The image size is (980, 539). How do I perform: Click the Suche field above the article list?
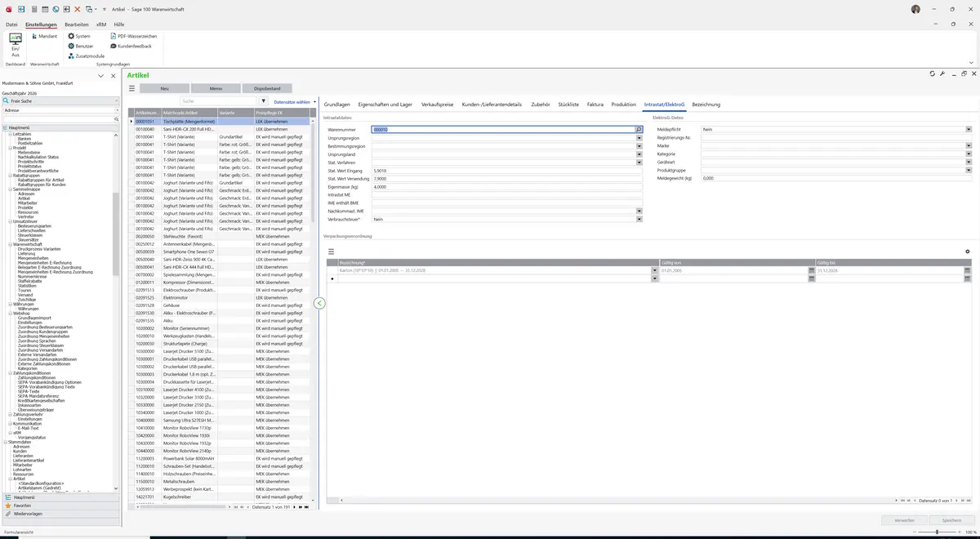(219, 101)
